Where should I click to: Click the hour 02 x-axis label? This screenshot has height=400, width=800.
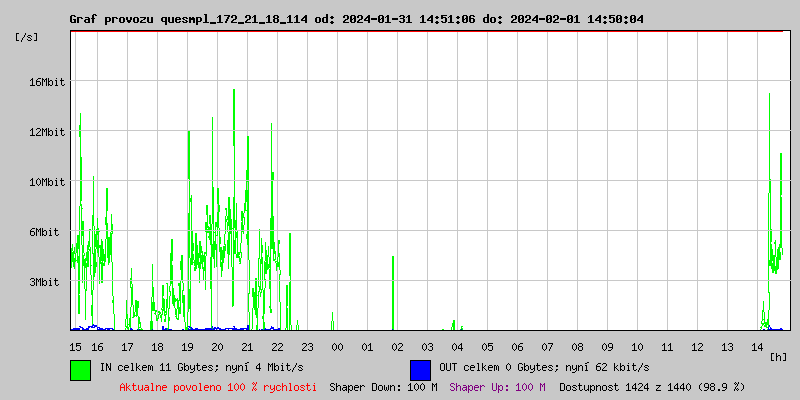click(x=397, y=347)
